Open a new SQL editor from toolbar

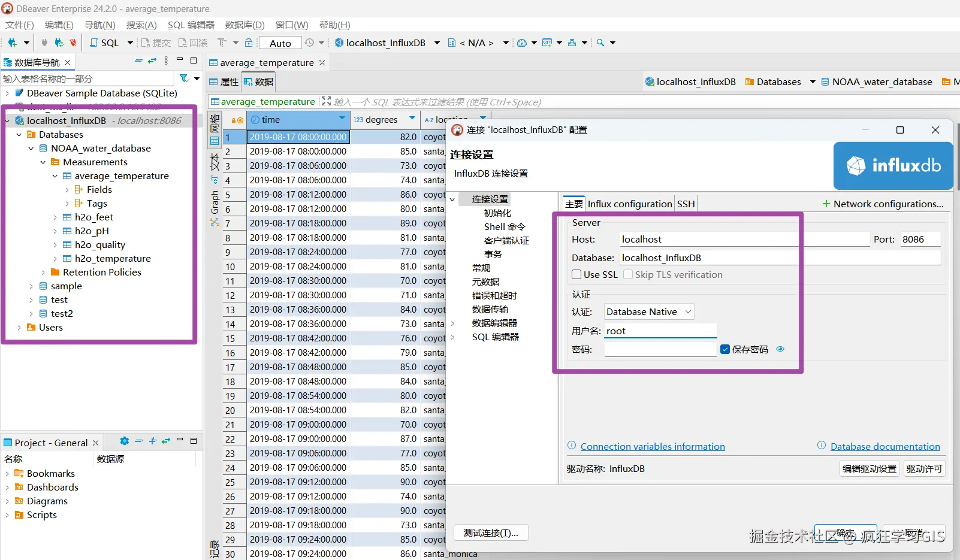(104, 43)
